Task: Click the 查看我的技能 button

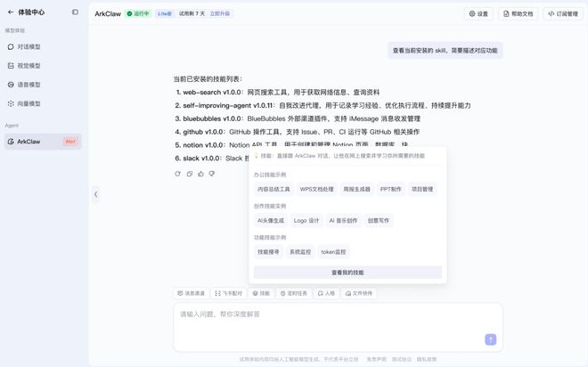Action: [347, 273]
